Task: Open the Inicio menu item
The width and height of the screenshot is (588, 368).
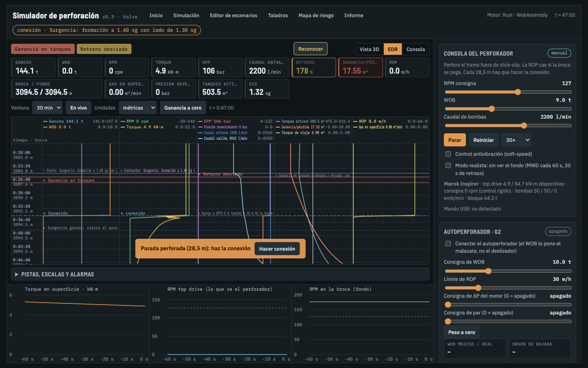Action: pyautogui.click(x=156, y=16)
